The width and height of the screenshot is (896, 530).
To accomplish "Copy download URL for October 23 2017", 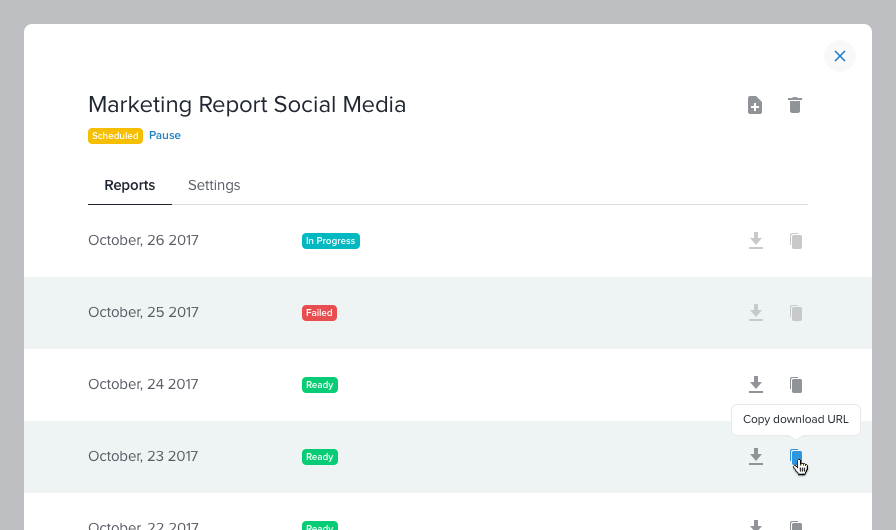I will (x=796, y=456).
